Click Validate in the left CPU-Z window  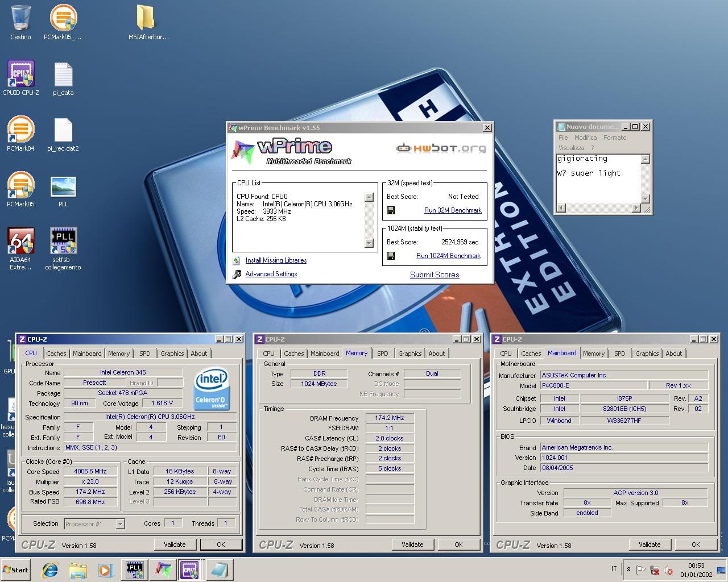click(175, 544)
